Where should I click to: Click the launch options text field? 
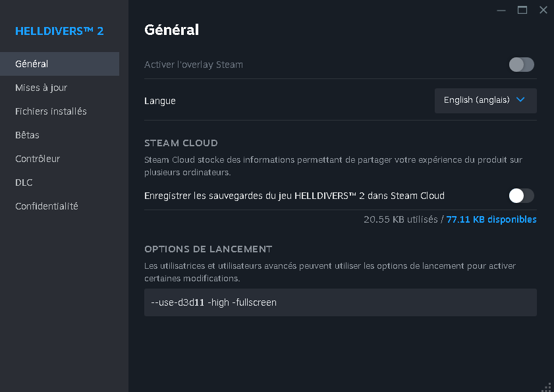point(340,302)
